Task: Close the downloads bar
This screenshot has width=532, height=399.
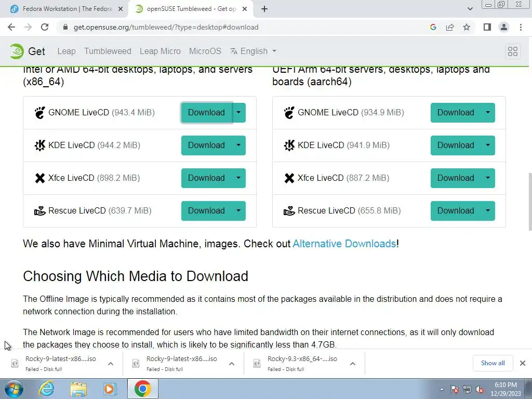Action: tap(523, 363)
